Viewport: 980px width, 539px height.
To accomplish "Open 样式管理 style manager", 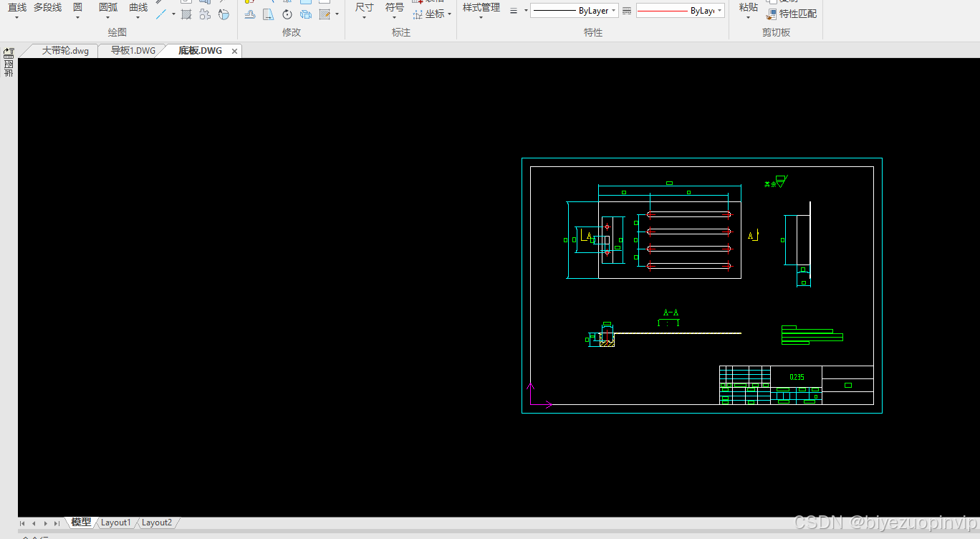I will point(481,8).
